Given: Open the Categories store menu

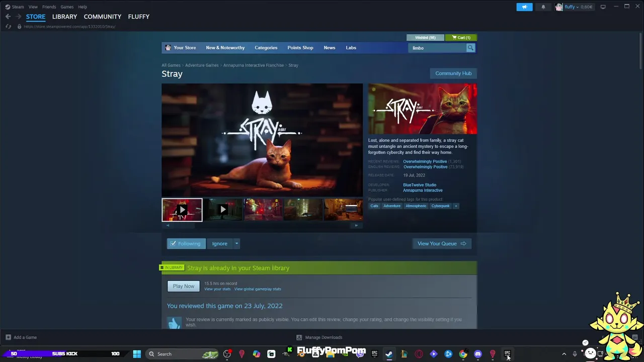Looking at the screenshot, I should pyautogui.click(x=266, y=48).
